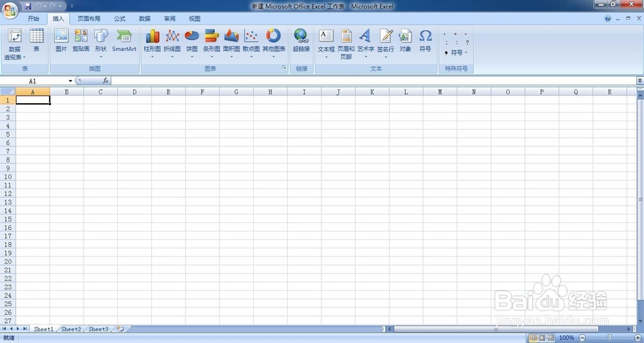Open the 开始 (Home) tab

(33, 19)
